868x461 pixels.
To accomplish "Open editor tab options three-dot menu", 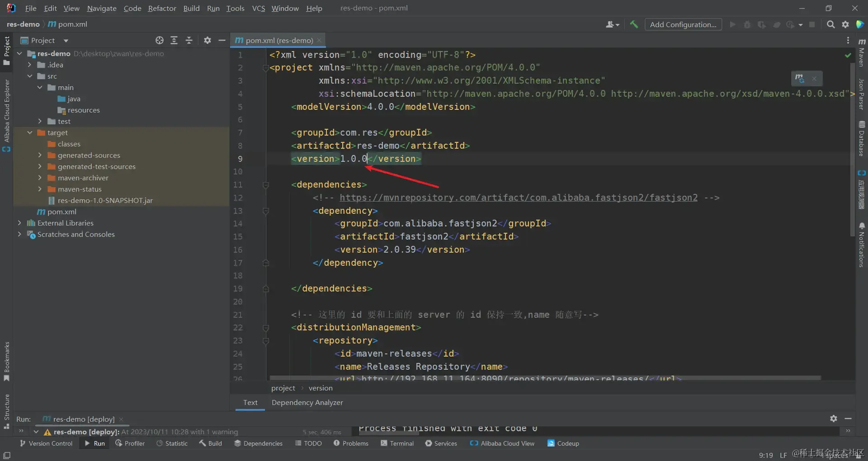I will tap(848, 40).
